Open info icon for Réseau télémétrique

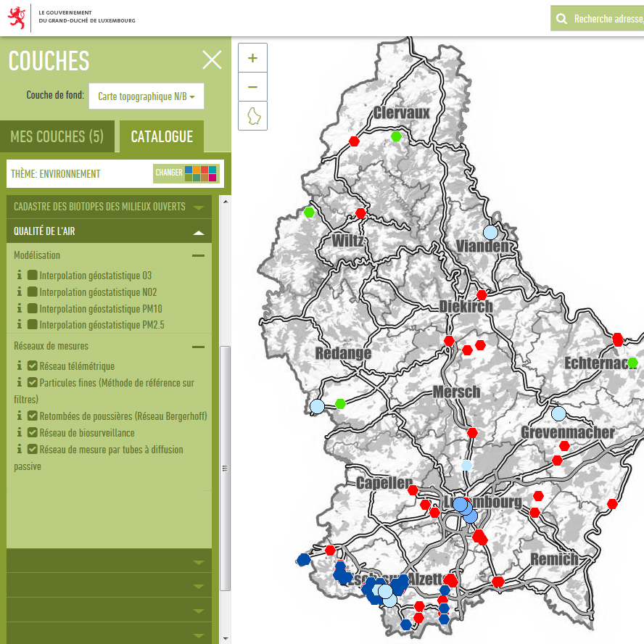click(19, 366)
